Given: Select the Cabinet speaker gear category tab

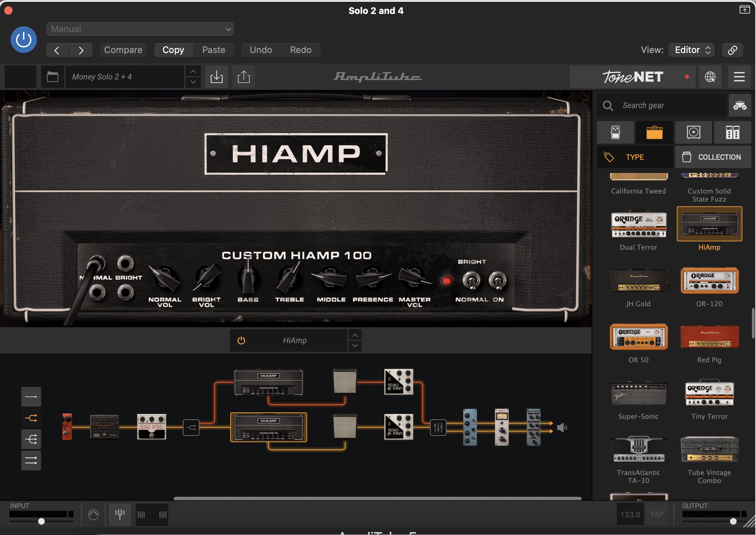Looking at the screenshot, I should [693, 133].
